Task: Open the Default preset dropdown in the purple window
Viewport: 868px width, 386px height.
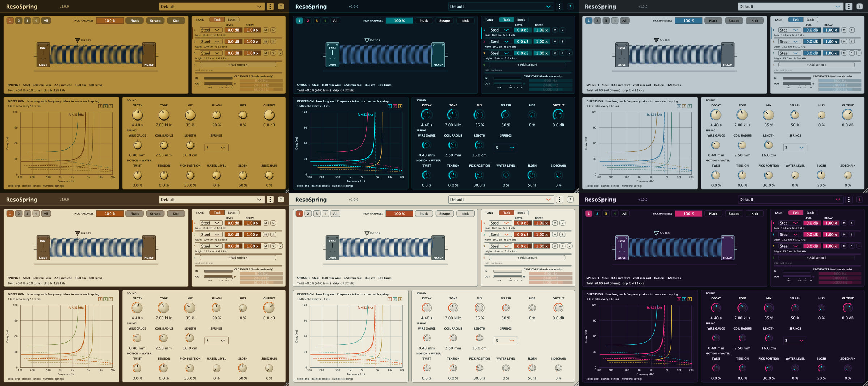Action: point(790,200)
